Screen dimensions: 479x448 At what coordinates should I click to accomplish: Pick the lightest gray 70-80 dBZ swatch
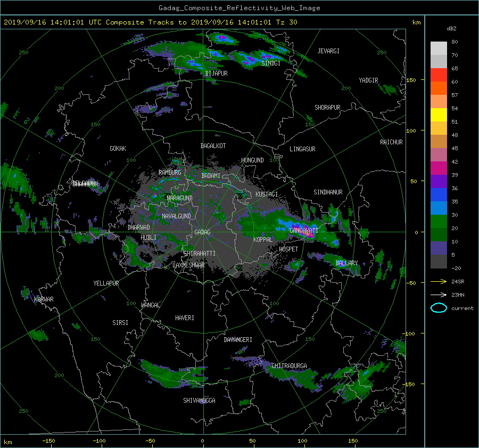click(439, 48)
